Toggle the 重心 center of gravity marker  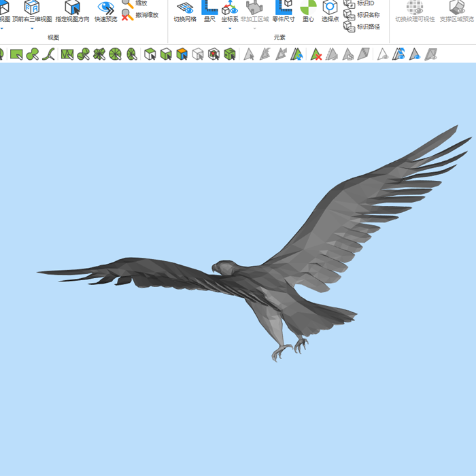308,11
